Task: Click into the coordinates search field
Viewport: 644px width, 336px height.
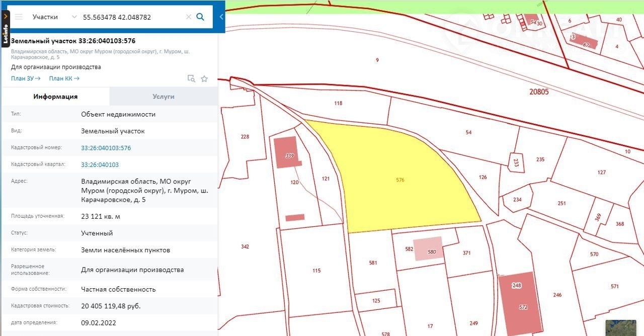Action: click(131, 17)
